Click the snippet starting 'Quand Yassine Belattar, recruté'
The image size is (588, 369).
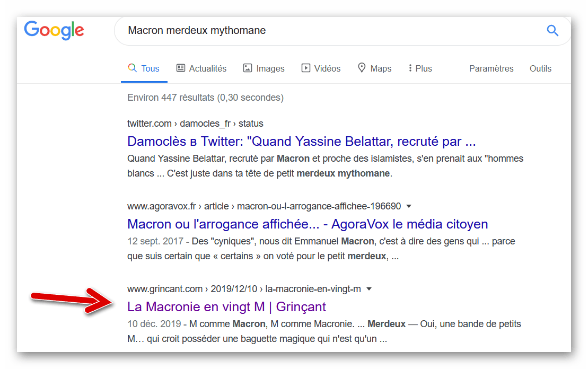click(x=325, y=166)
